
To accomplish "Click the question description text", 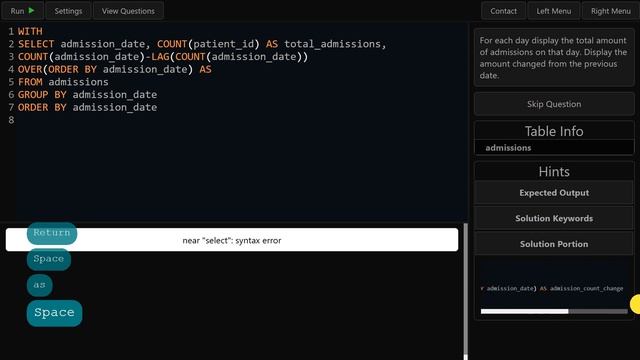I will [x=553, y=58].
